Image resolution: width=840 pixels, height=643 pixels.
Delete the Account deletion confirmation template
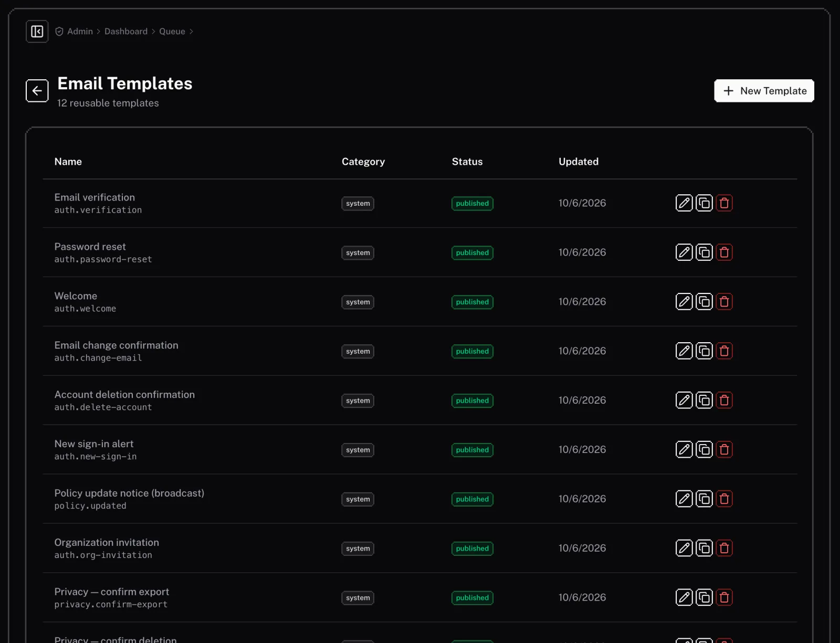[724, 400]
